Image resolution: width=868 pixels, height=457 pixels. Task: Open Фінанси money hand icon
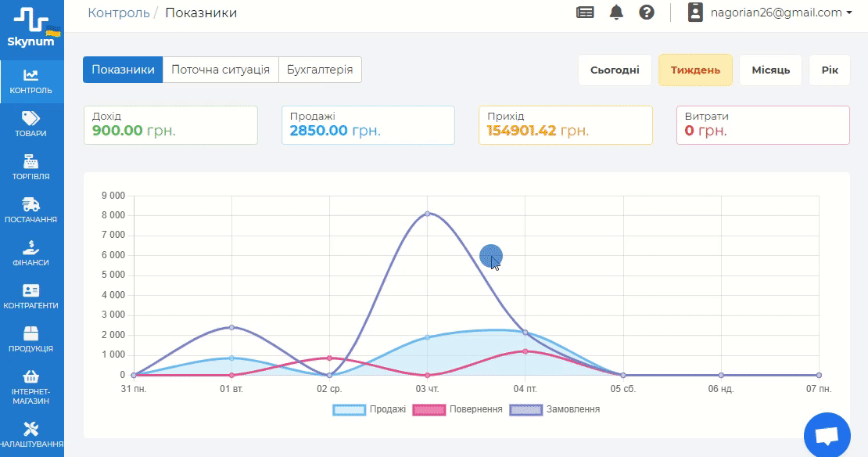point(31,247)
